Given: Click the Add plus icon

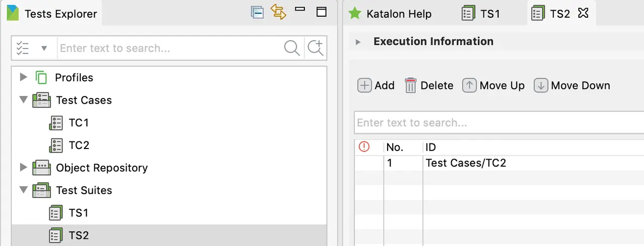Looking at the screenshot, I should coord(364,86).
